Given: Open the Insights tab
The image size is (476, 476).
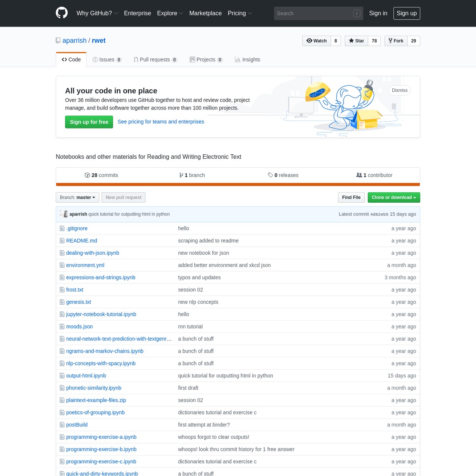Looking at the screenshot, I should 248,59.
